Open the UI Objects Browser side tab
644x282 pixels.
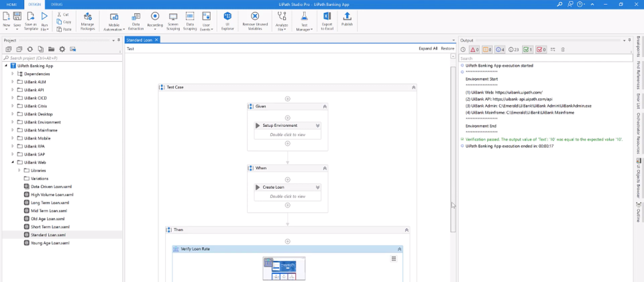pos(638,177)
